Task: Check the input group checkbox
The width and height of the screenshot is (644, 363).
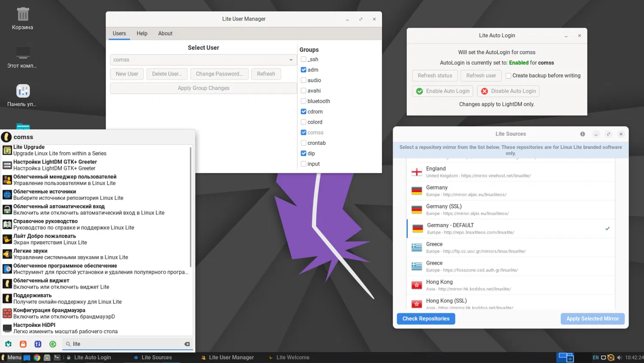Action: (x=304, y=164)
